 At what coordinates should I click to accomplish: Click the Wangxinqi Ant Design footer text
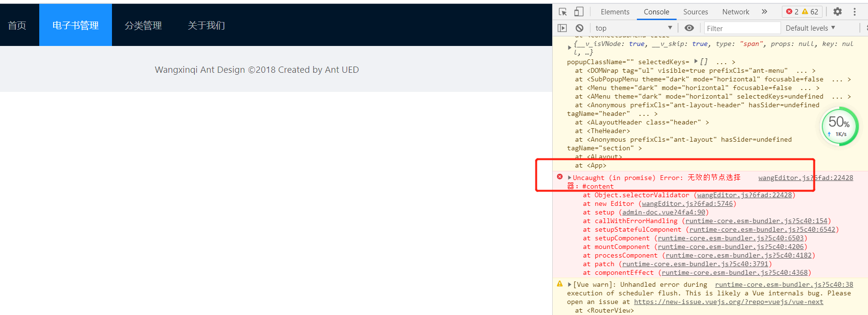point(256,70)
